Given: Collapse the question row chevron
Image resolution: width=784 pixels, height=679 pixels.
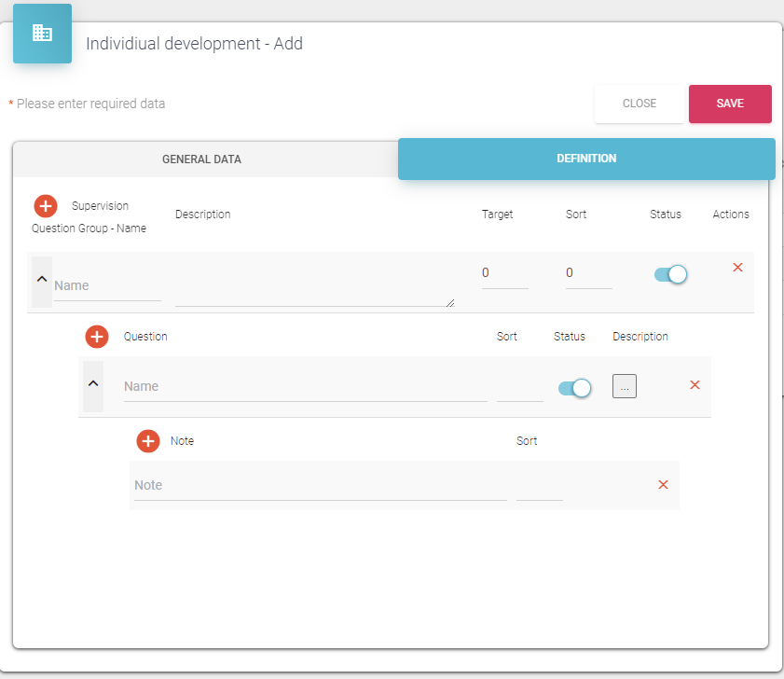Looking at the screenshot, I should 93,383.
